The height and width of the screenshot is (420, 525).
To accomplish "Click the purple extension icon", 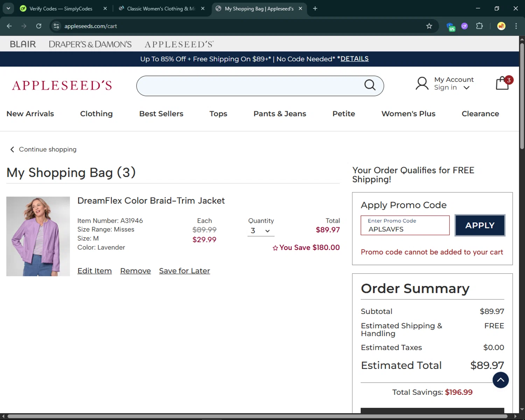I will 464,26.
